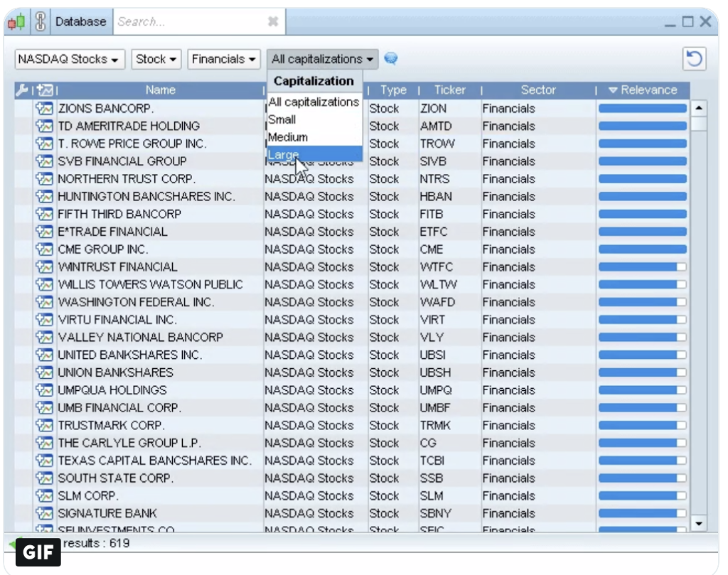Open chart icon for SIGNATURE BANK
This screenshot has width=728, height=575.
pyautogui.click(x=44, y=513)
